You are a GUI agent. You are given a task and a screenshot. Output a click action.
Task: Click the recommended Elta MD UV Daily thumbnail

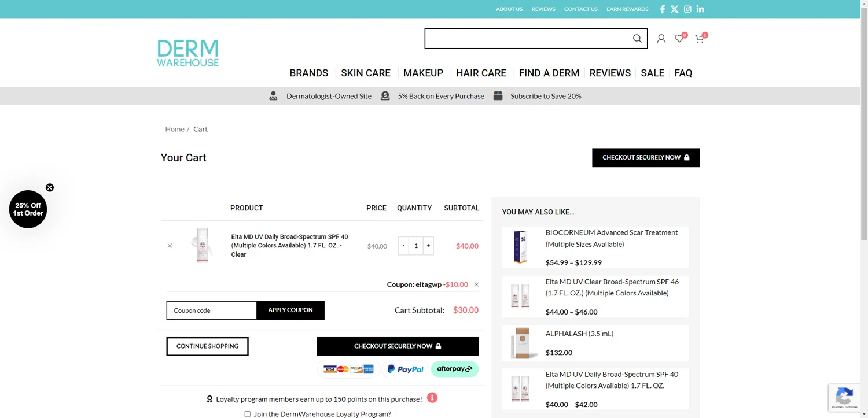520,389
